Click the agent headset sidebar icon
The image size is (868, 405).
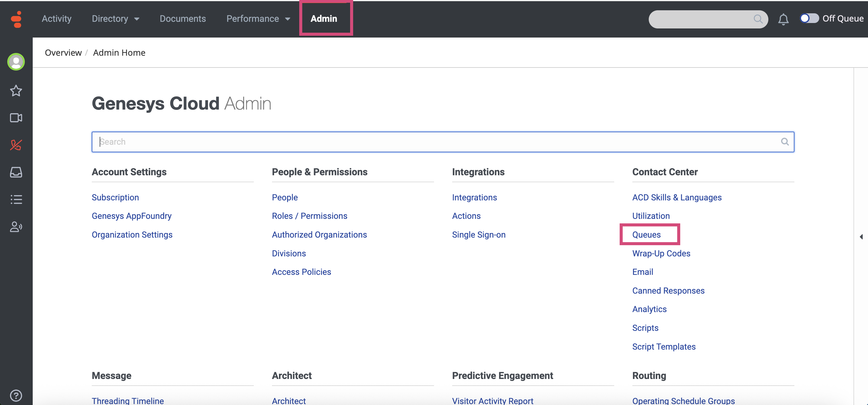coord(16,227)
